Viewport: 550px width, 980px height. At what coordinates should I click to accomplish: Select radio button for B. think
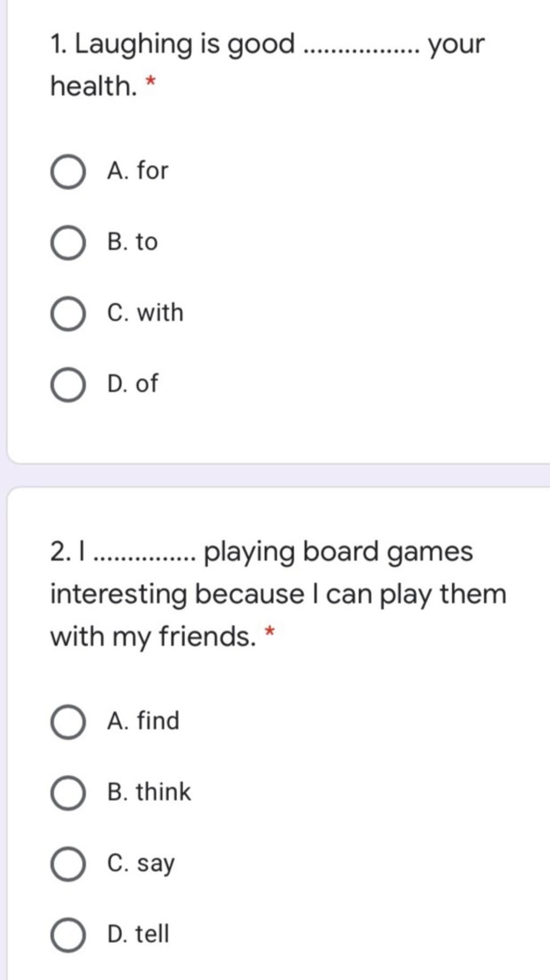coord(68,793)
